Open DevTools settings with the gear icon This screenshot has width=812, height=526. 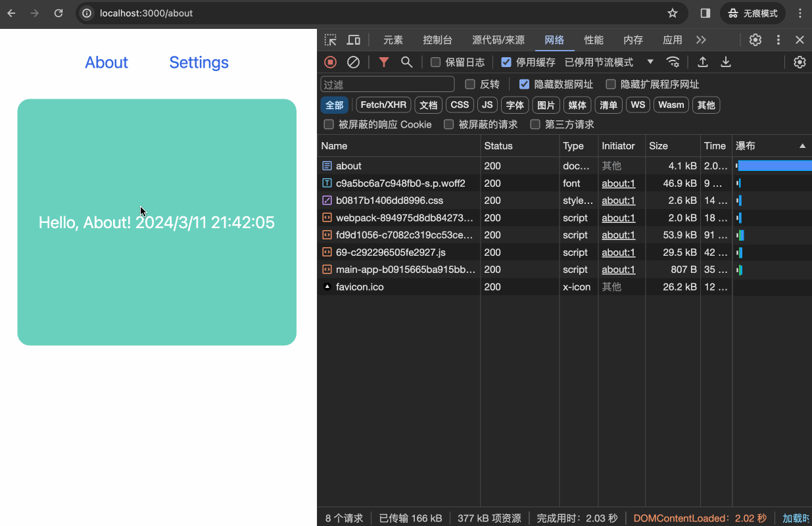tap(755, 39)
